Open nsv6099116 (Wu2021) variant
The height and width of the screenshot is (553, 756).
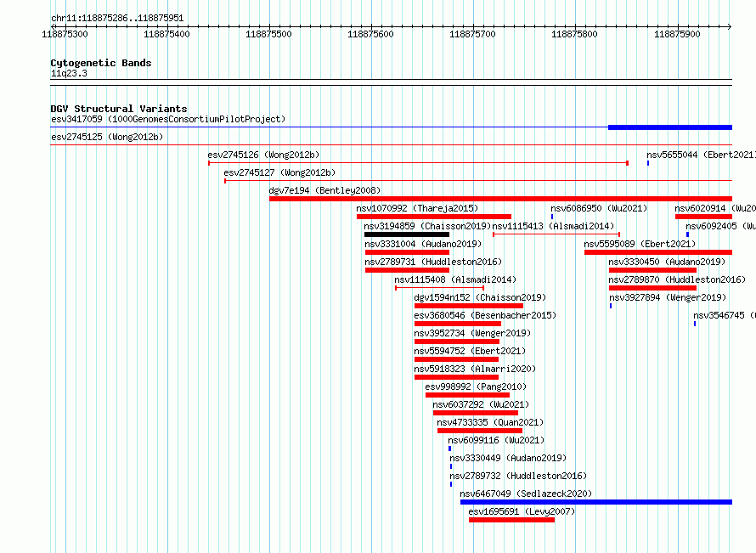coord(496,440)
